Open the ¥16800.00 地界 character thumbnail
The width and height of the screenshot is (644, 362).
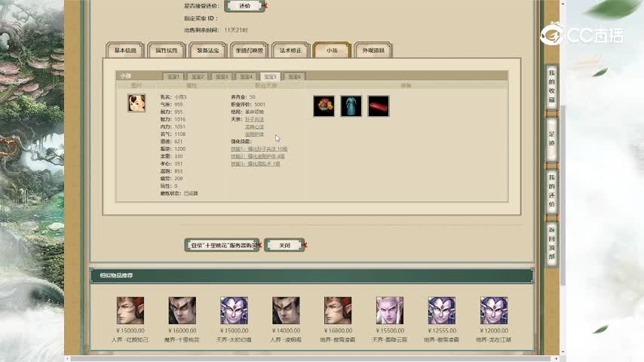338,311
